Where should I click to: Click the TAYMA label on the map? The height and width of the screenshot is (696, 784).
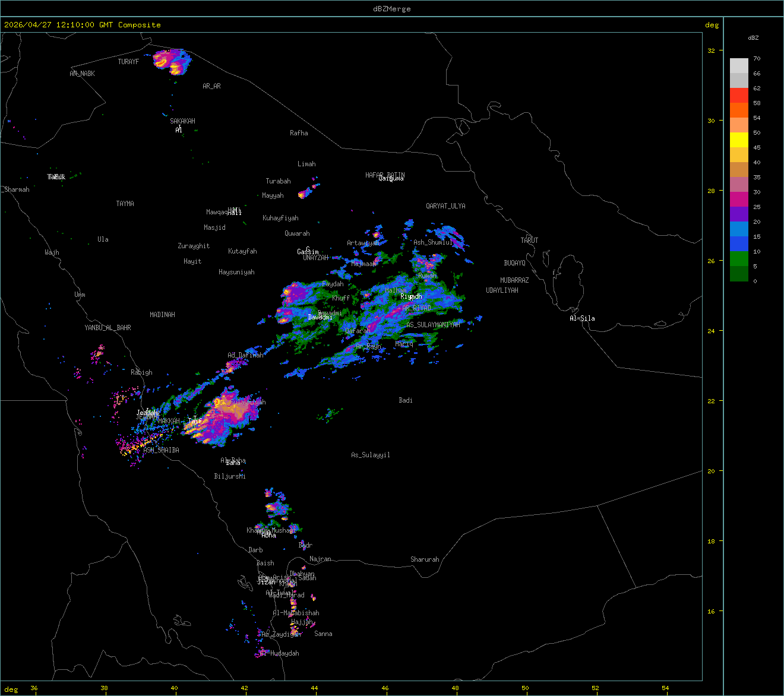[125, 204]
